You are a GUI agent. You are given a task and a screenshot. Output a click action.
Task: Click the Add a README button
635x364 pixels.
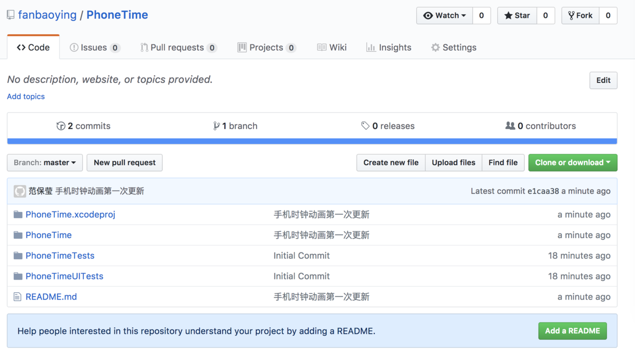coord(573,331)
